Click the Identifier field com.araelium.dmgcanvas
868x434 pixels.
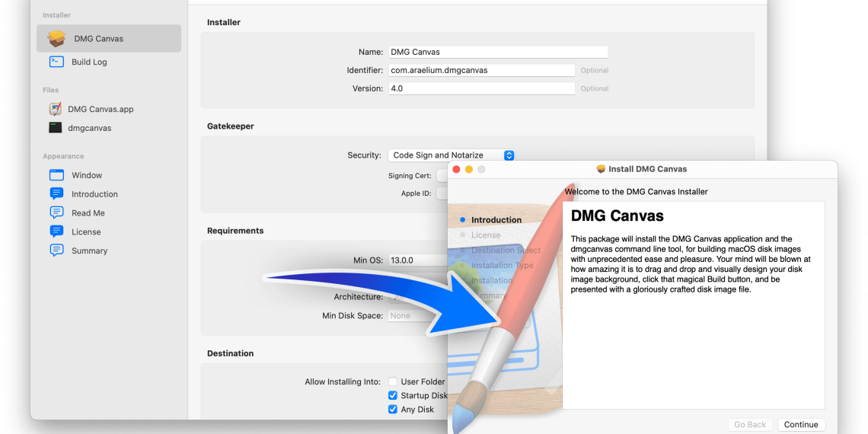pos(481,70)
